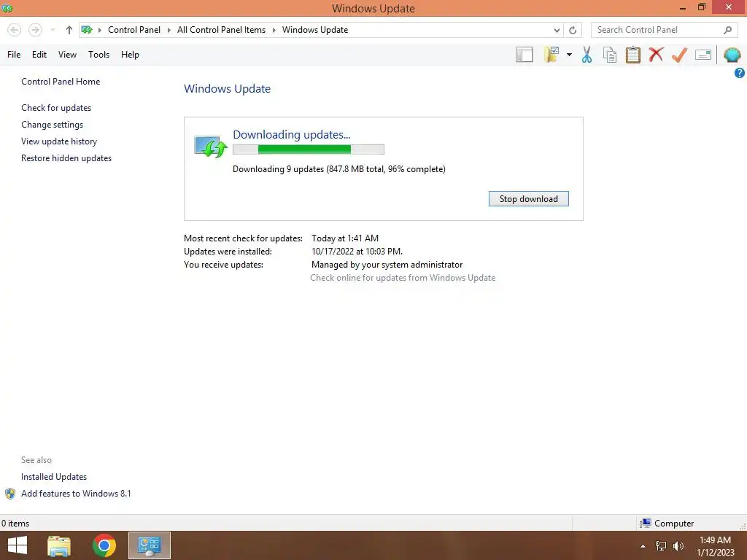
Task: Open the address bar history dropdown
Action: (557, 30)
